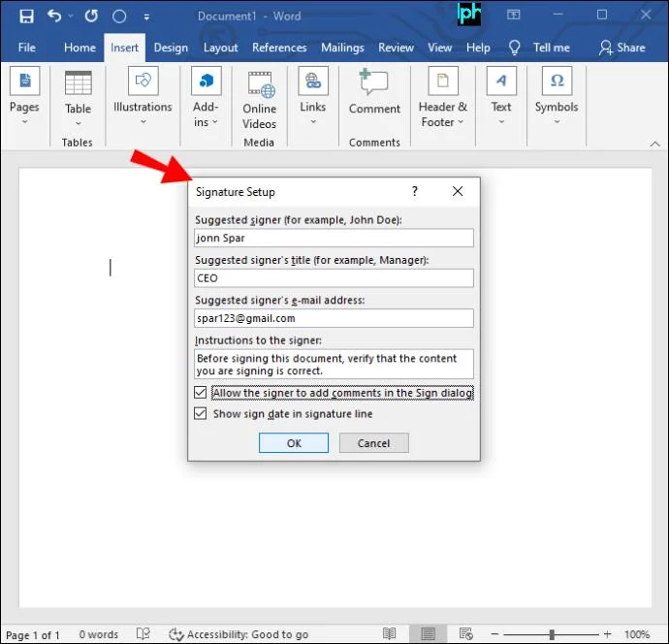The height and width of the screenshot is (644, 669).
Task: Expand the Illustrations dropdown
Action: (143, 122)
